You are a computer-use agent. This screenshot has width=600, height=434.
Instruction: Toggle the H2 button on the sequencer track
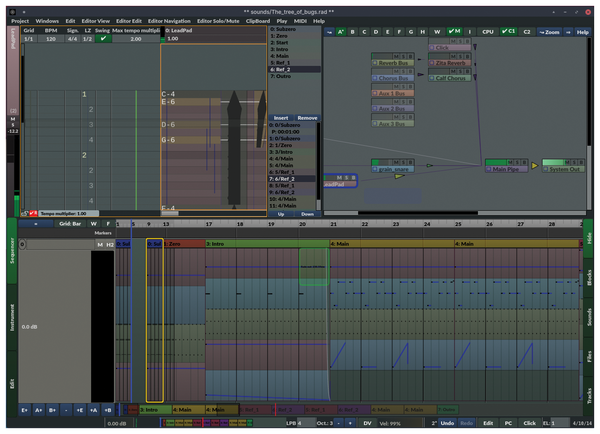(x=110, y=244)
